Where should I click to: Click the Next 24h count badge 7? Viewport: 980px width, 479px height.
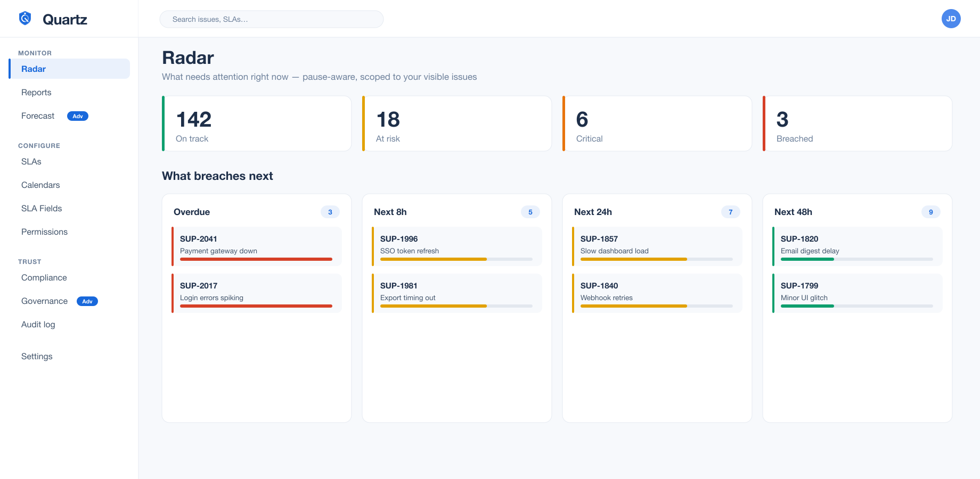(731, 212)
